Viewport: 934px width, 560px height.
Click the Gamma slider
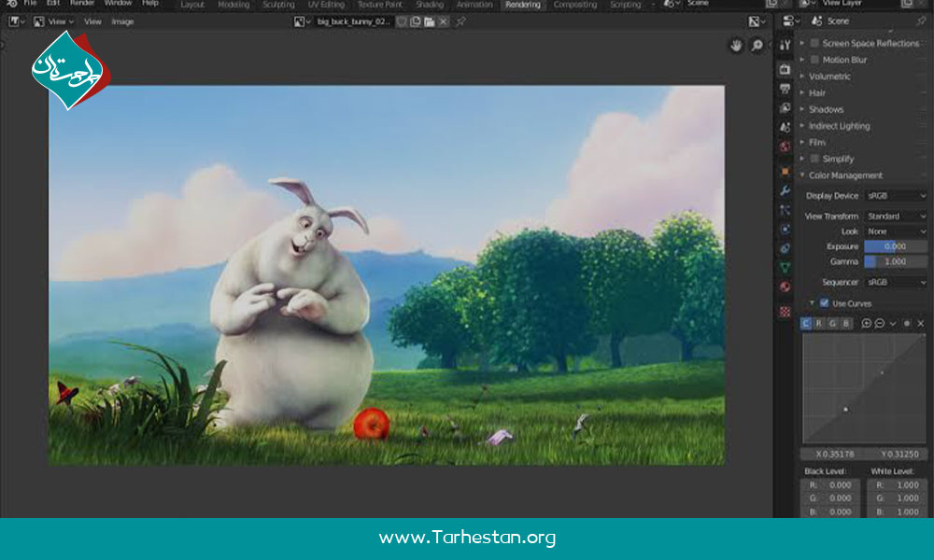896,261
